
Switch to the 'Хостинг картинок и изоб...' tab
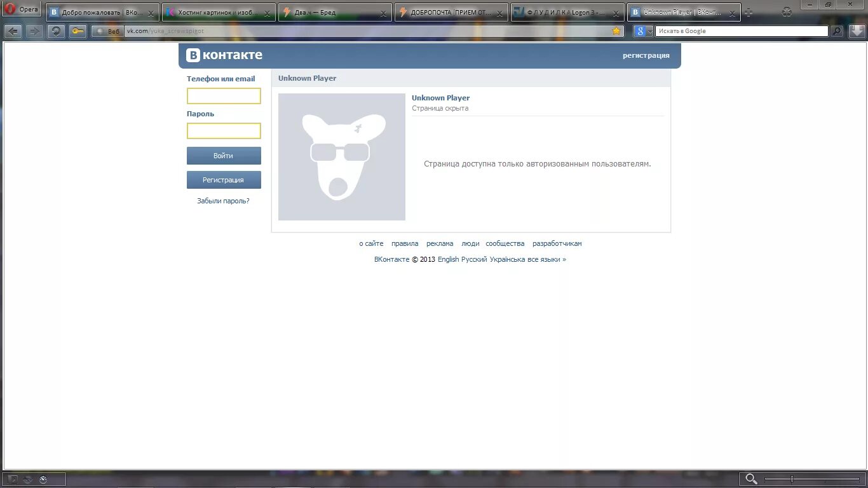click(219, 12)
